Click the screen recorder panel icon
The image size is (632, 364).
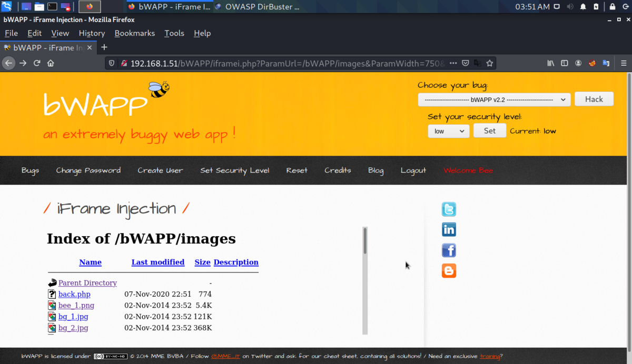pyautogui.click(x=65, y=7)
